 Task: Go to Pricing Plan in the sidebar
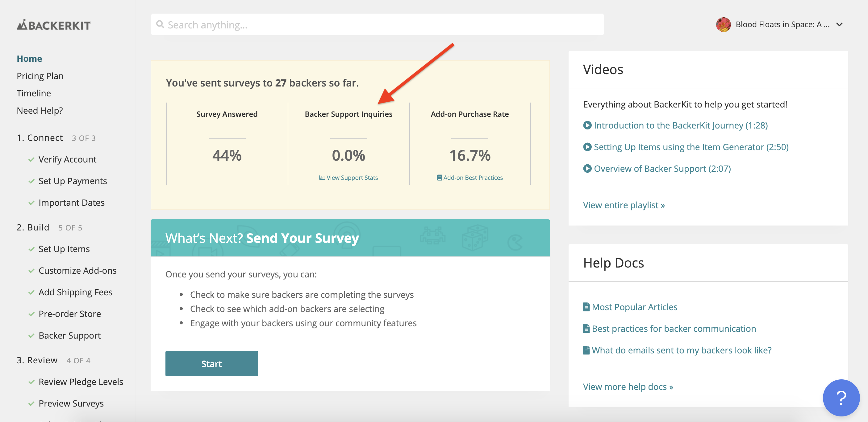click(x=40, y=76)
